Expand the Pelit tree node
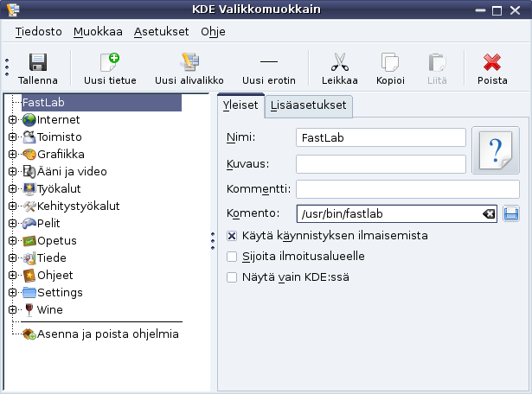Image resolution: width=532 pixels, height=394 pixels. pos(12,223)
